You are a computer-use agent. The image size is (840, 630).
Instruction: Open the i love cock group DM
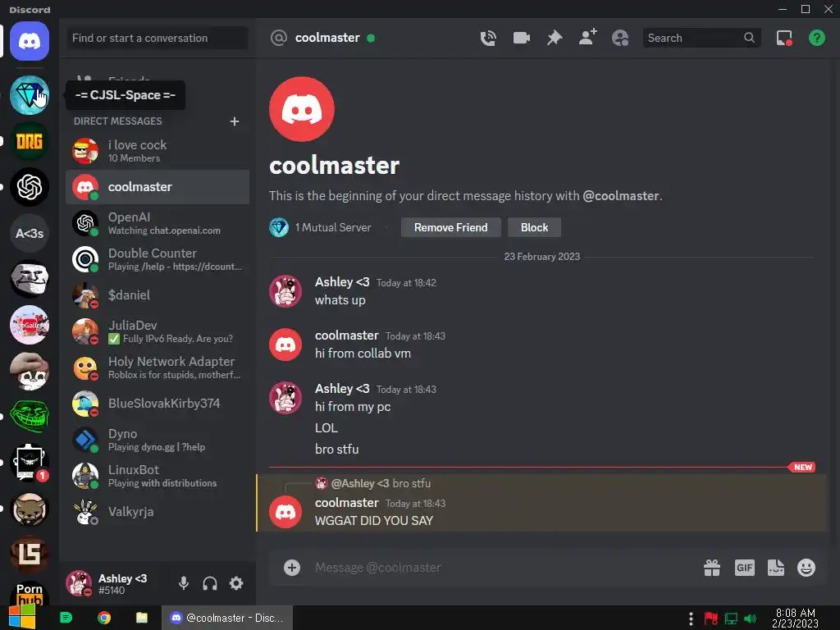coord(157,151)
